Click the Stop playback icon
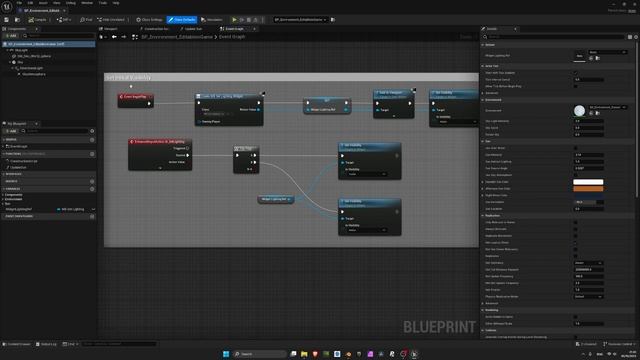Screen dimensions: 640x360 [x=249, y=20]
